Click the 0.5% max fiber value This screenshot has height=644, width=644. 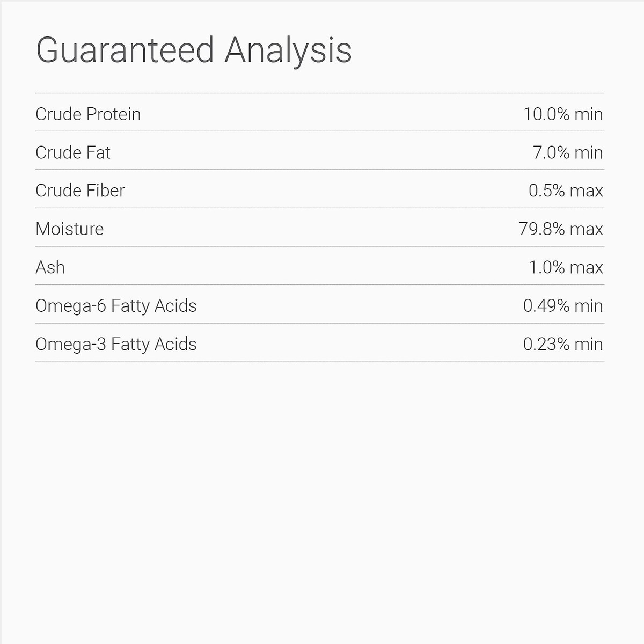point(566,191)
